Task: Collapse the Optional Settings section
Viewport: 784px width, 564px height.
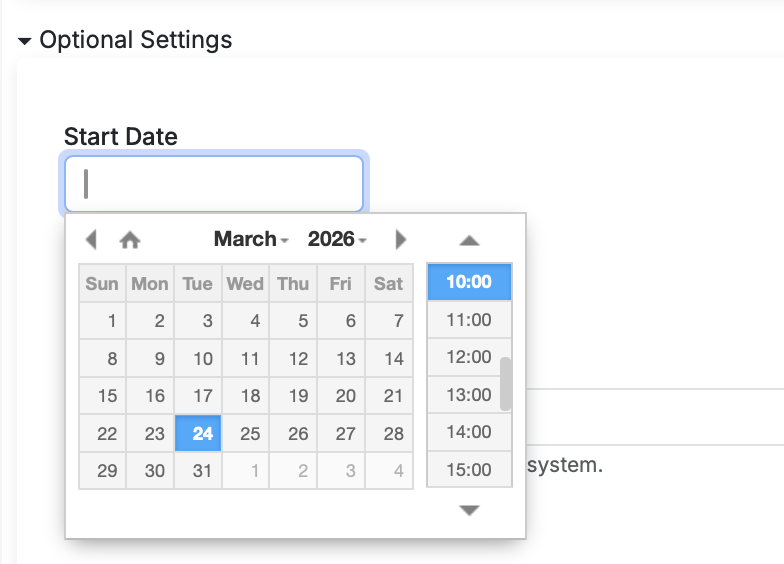Action: pyautogui.click(x=25, y=41)
